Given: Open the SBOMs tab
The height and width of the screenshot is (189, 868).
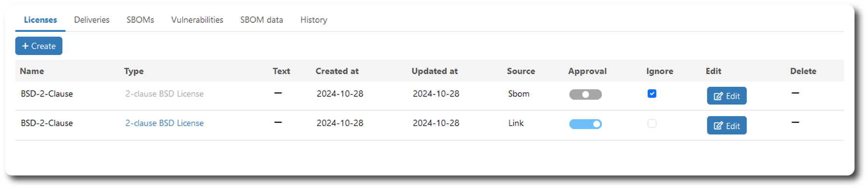Looking at the screenshot, I should pyautogui.click(x=140, y=20).
